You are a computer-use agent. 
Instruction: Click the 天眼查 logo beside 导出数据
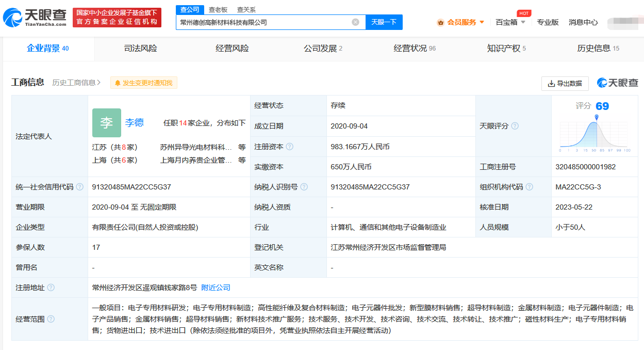617,83
